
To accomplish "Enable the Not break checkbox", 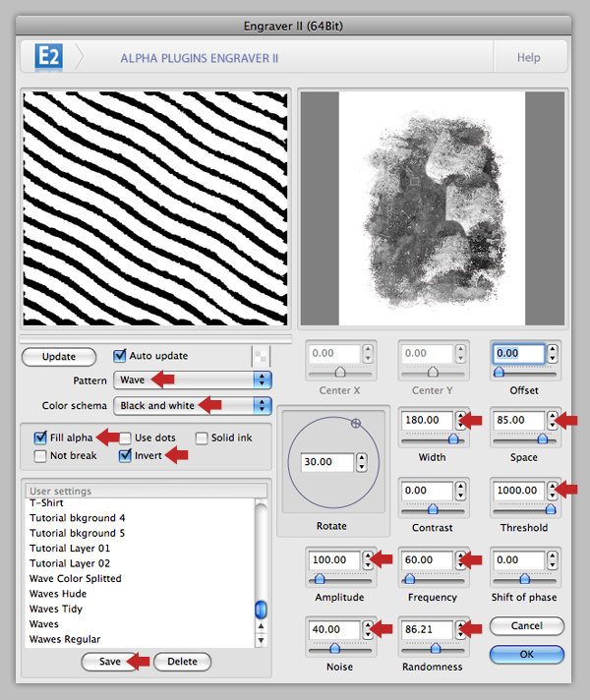I will [40, 456].
